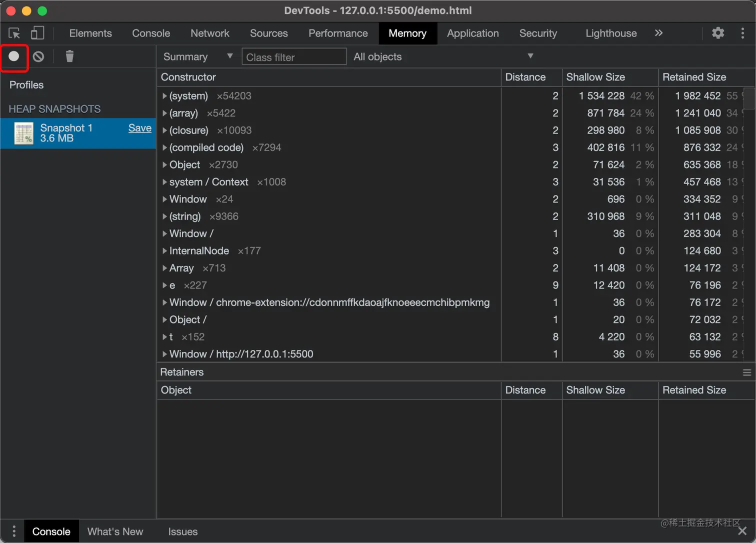Expand the (compiled code) row
756x543 pixels.
click(164, 147)
